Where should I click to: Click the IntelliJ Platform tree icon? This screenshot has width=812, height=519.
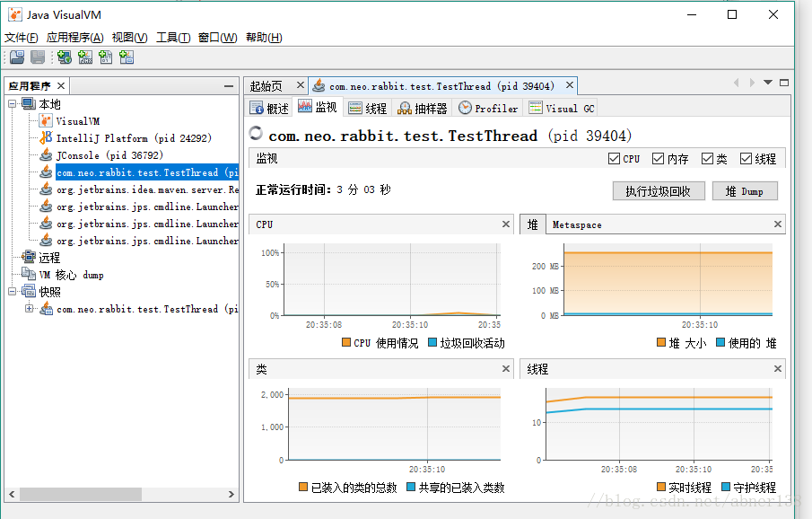tap(46, 138)
